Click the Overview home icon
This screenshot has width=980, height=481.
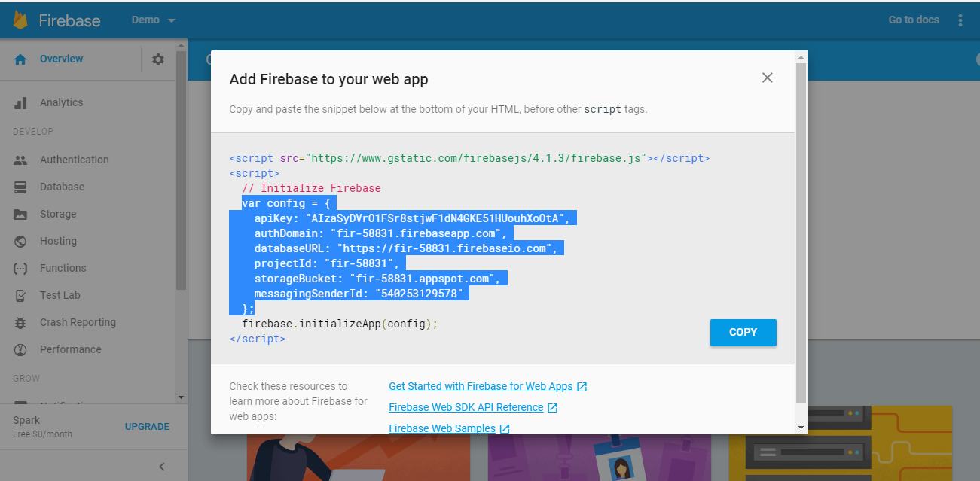click(20, 59)
